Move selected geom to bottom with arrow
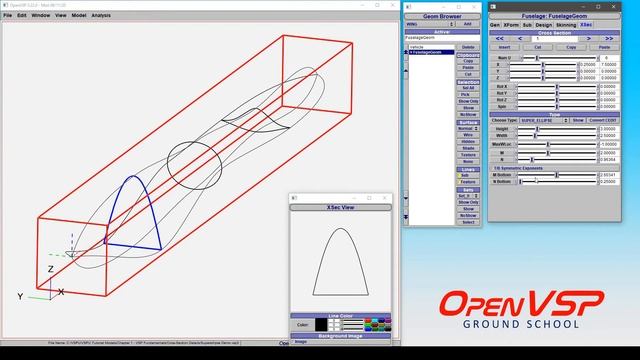 (406, 217)
